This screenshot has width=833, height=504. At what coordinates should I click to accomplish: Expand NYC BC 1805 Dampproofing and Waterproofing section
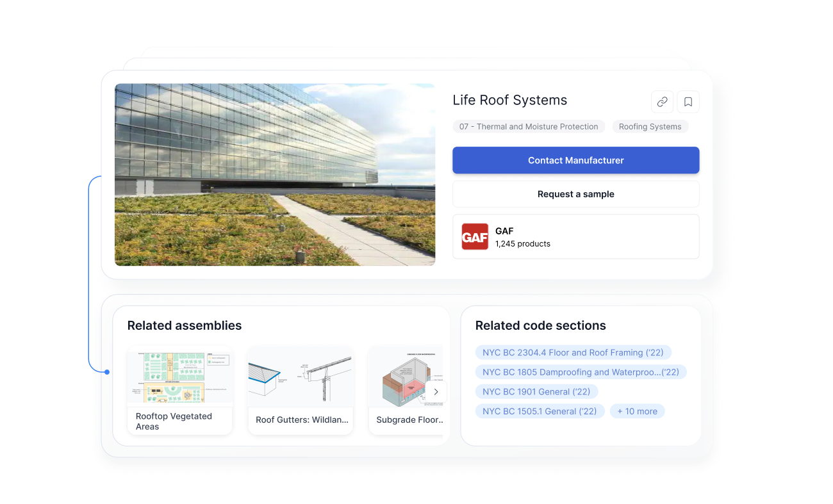581,371
